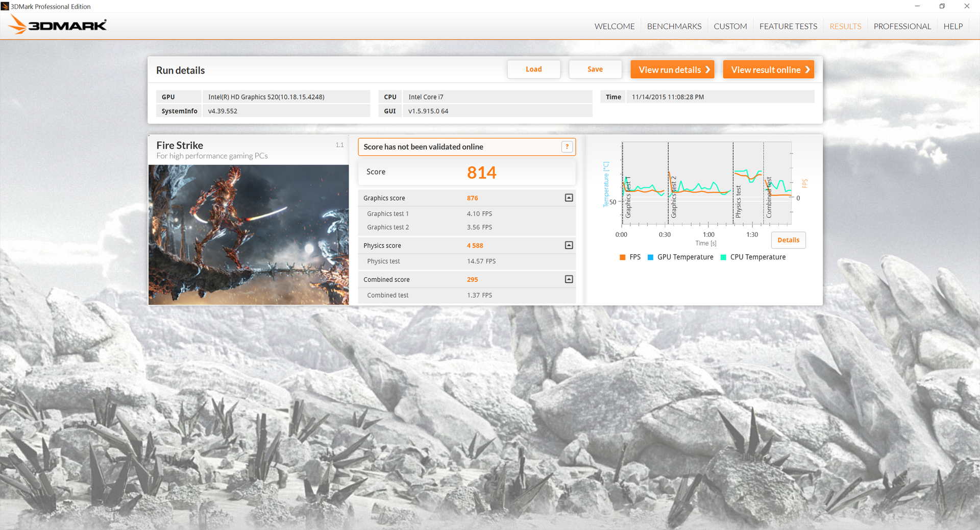Click the Fire Strike version number 1.1
Image resolution: width=980 pixels, height=530 pixels.
click(x=339, y=145)
